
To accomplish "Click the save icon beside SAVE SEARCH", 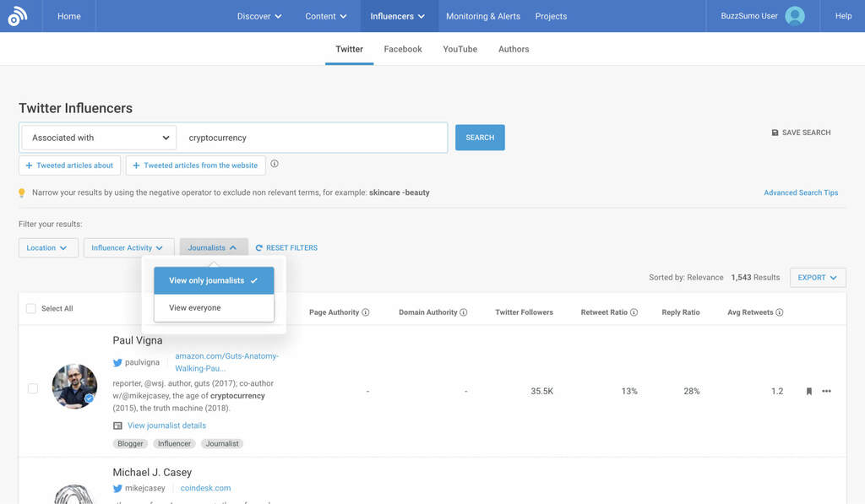I will (775, 132).
